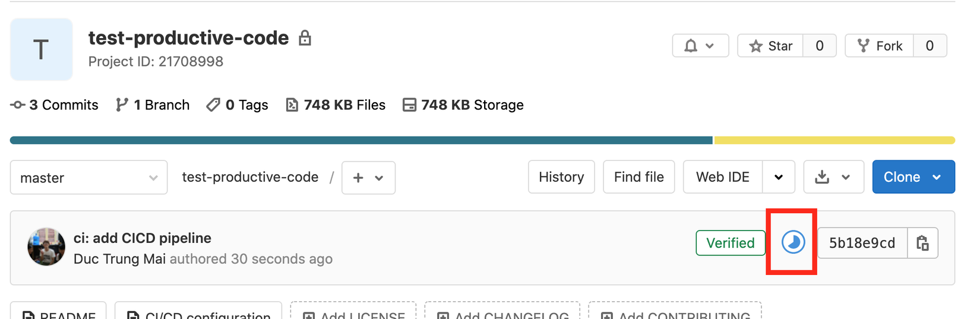Launch the Web IDE

722,177
